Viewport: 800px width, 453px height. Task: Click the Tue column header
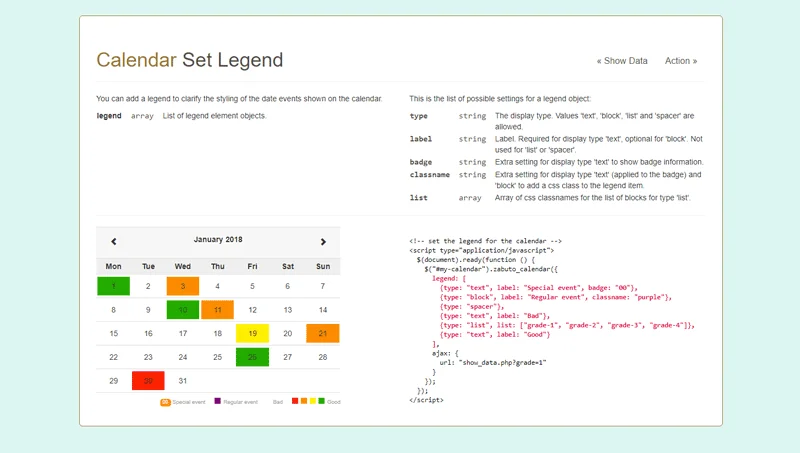coord(148,266)
